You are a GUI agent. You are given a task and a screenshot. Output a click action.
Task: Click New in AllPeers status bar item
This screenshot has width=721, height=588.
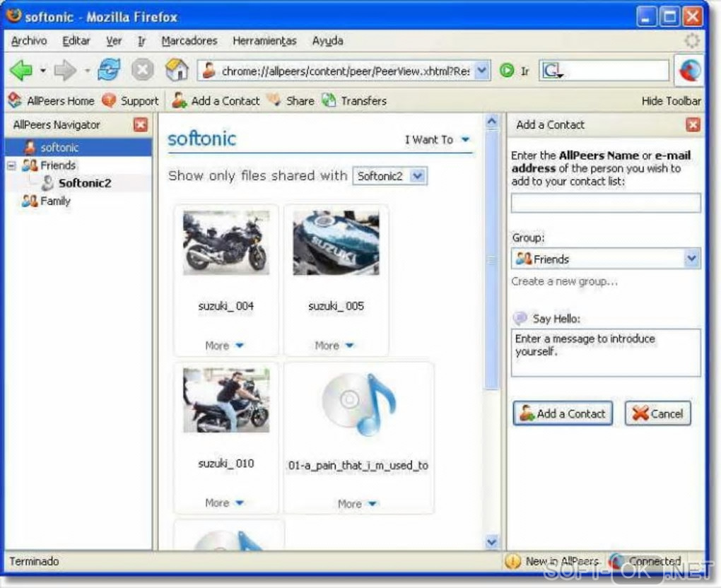(552, 561)
